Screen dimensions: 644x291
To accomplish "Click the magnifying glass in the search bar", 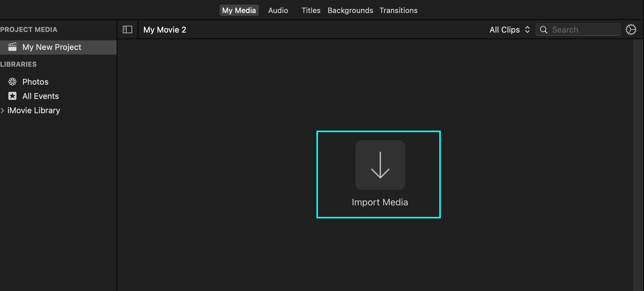I will (x=543, y=29).
